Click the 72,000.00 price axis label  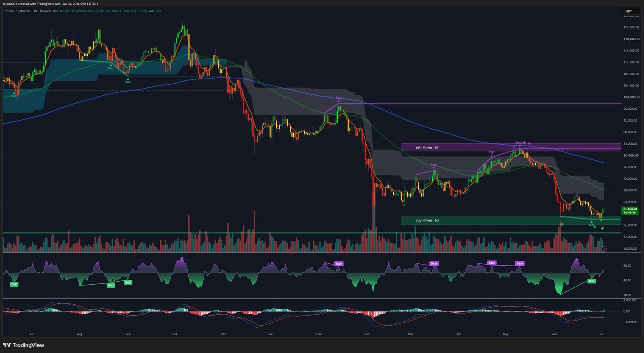click(x=631, y=179)
